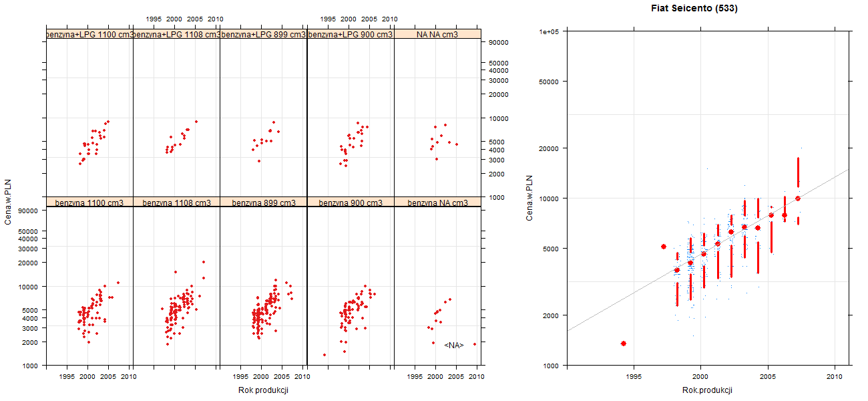The height and width of the screenshot is (401, 868).
Task: Click the "2010" tick label under Fiat Seicento plot
Action: tap(835, 378)
